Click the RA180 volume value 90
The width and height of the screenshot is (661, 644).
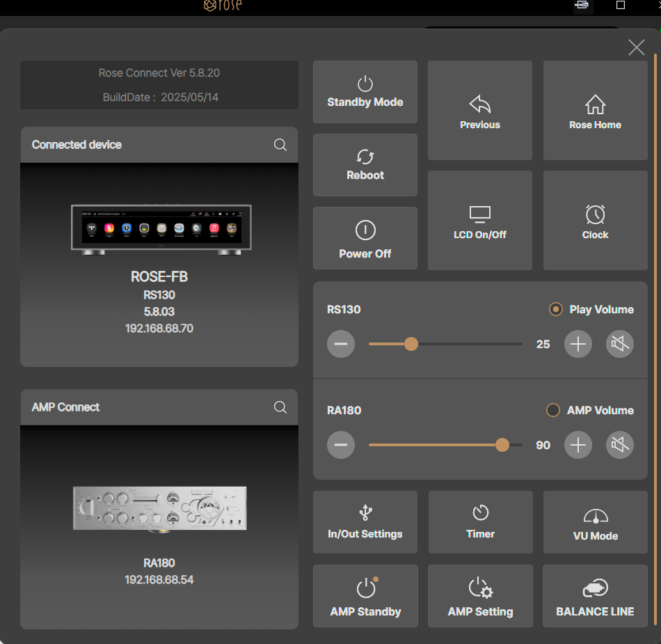pos(543,445)
